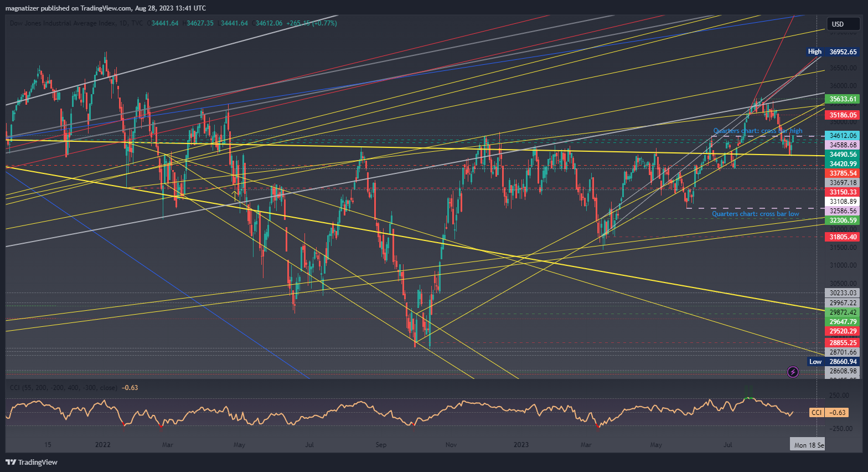Click the green 32306.59 price level label
Image resolution: width=868 pixels, height=472 pixels.
(843, 220)
